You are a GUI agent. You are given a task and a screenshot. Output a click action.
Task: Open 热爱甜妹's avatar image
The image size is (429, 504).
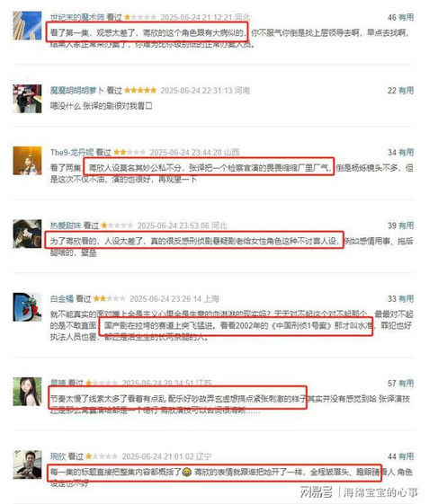(27, 234)
